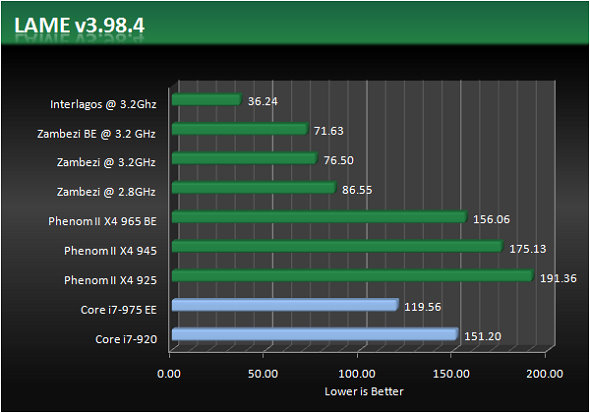The image size is (590, 413).
Task: Click the 50.00 axis tick label
Action: tap(263, 374)
